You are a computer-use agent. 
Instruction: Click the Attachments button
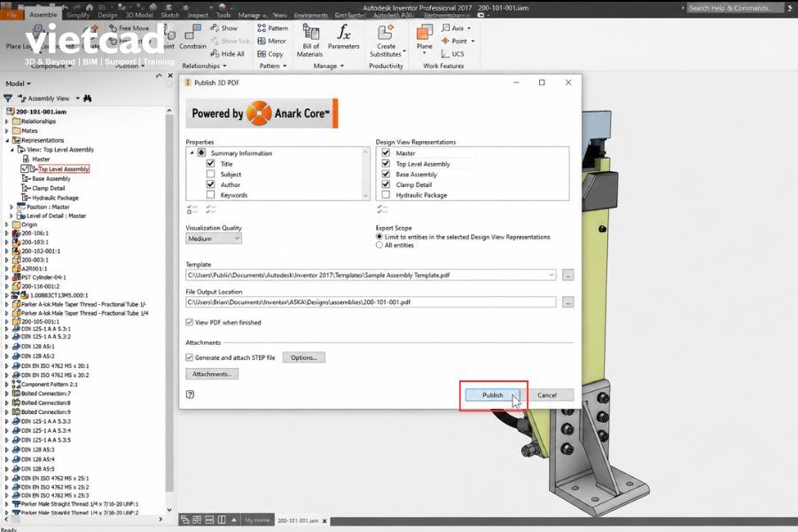coord(212,373)
